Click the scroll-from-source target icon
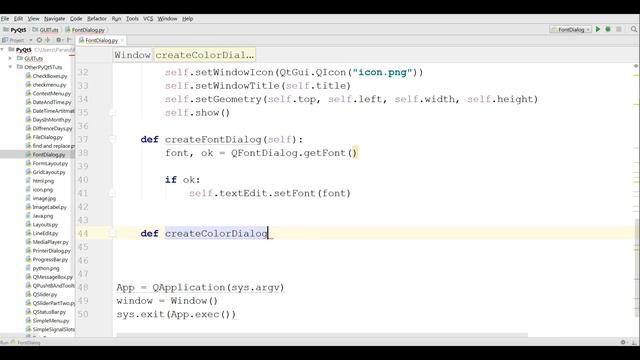The image size is (640, 360). click(39, 40)
